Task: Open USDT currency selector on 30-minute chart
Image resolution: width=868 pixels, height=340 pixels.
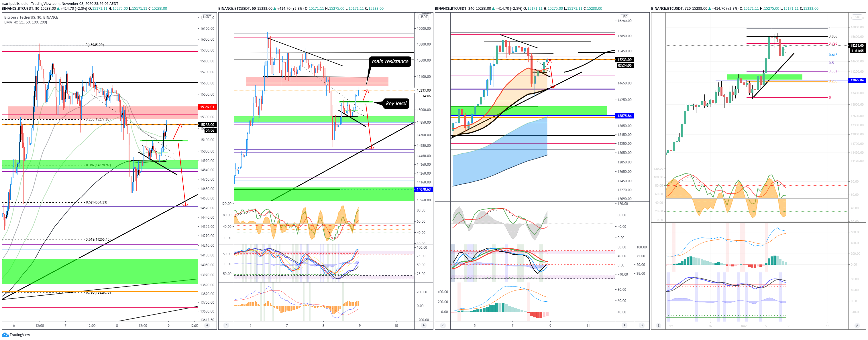Action: 207,17
